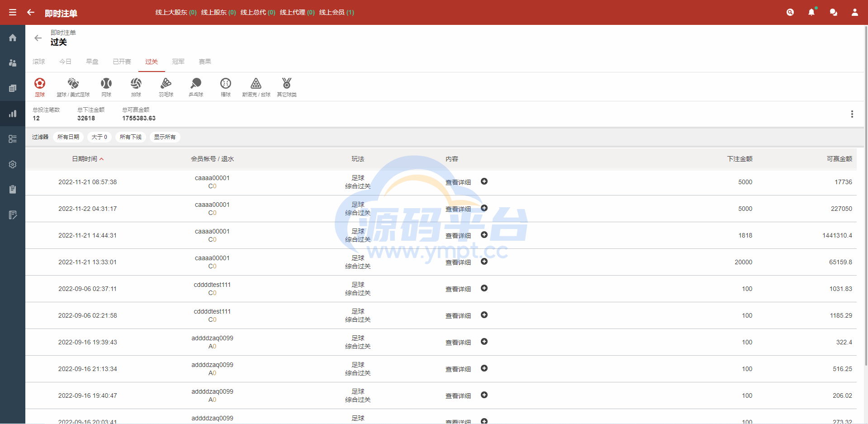The image size is (868, 424).
Task: Switch to the 已开赛 tab
Action: point(122,62)
